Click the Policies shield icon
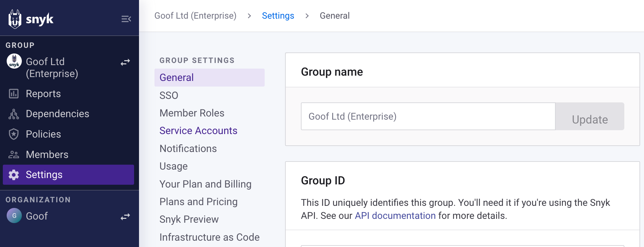Screen dimensions: 644x247 click(x=14, y=134)
